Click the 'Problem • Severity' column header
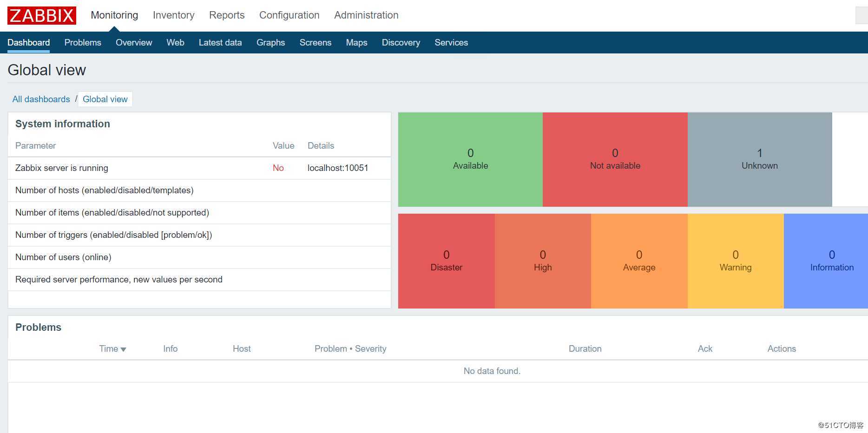 point(350,348)
